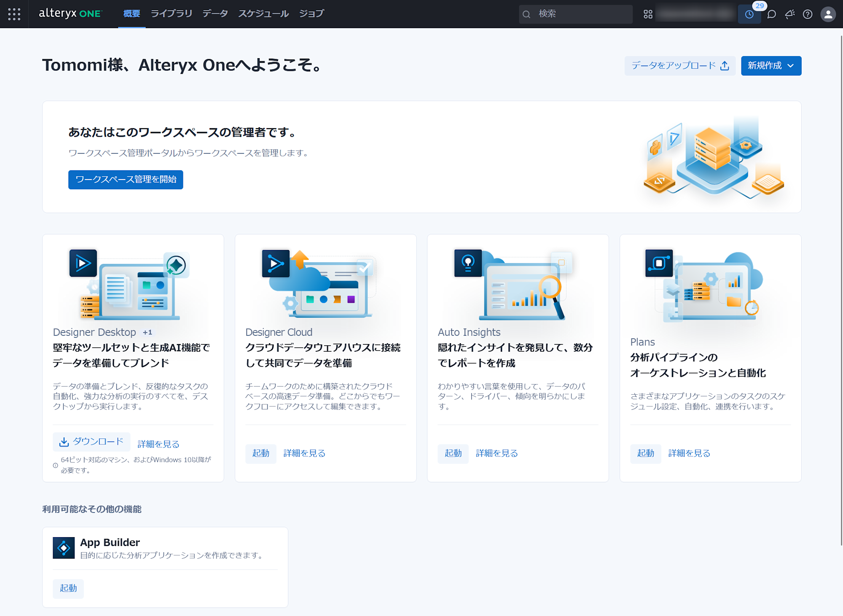
Task: Open the chat bubble icon
Action: [x=772, y=14]
